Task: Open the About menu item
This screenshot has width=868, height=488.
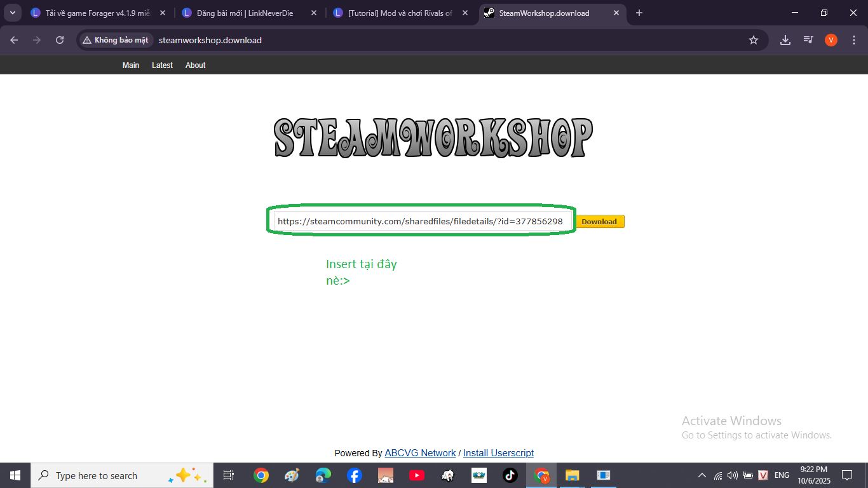Action: click(x=195, y=65)
